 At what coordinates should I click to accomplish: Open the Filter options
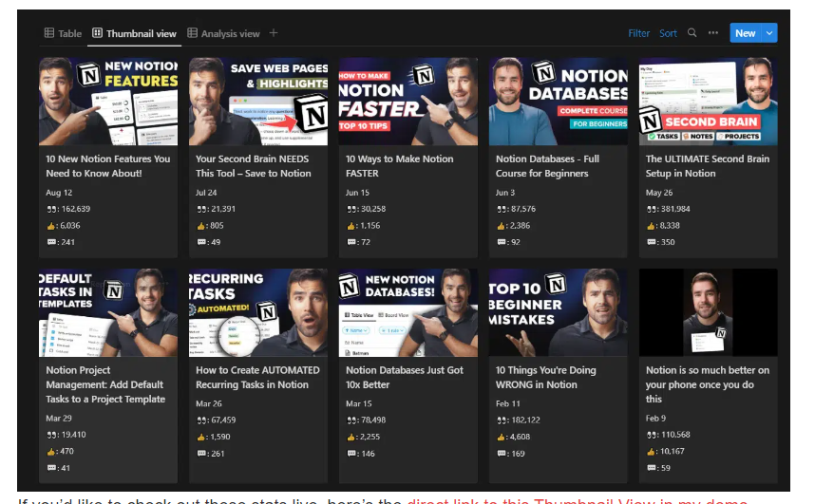pos(638,33)
